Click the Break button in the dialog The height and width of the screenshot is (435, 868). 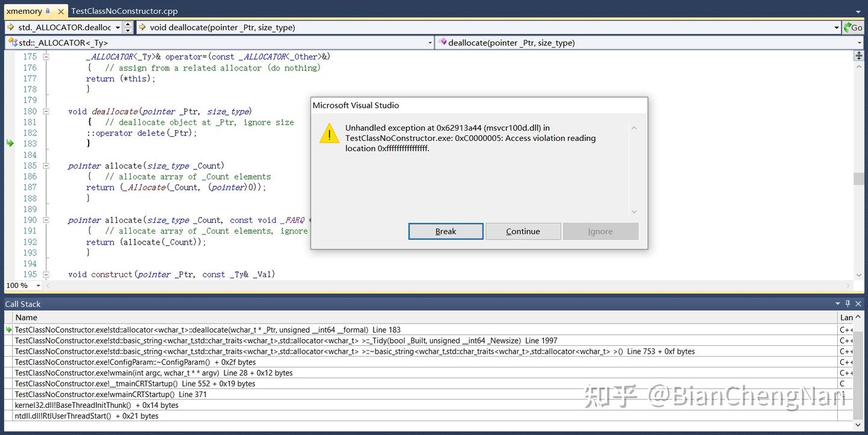[446, 231]
